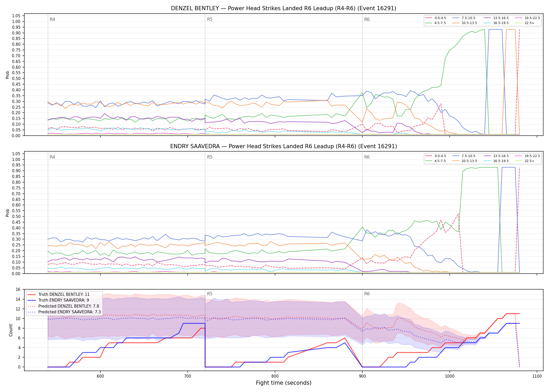
Task: Click 'Predicted ENDRY SAAVEDRA: 7.3' legend entry
Action: pyautogui.click(x=64, y=312)
